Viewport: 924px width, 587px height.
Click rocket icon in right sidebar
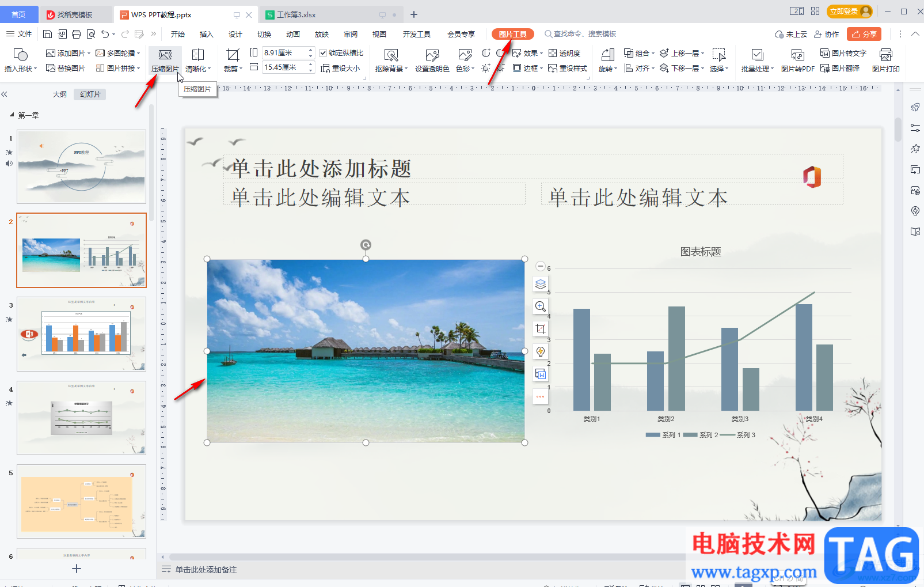click(915, 107)
